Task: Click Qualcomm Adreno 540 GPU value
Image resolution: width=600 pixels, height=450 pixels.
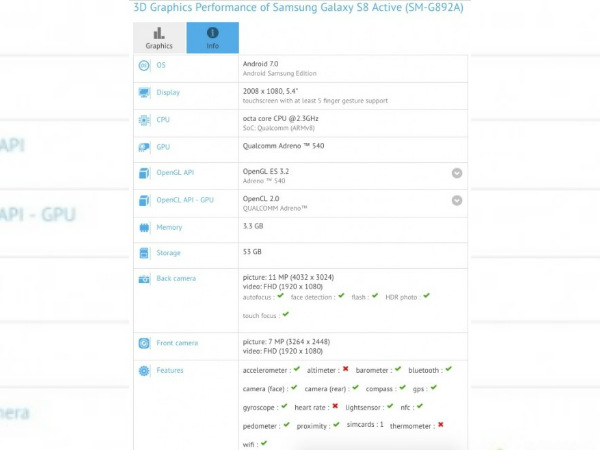Action: pyautogui.click(x=283, y=146)
